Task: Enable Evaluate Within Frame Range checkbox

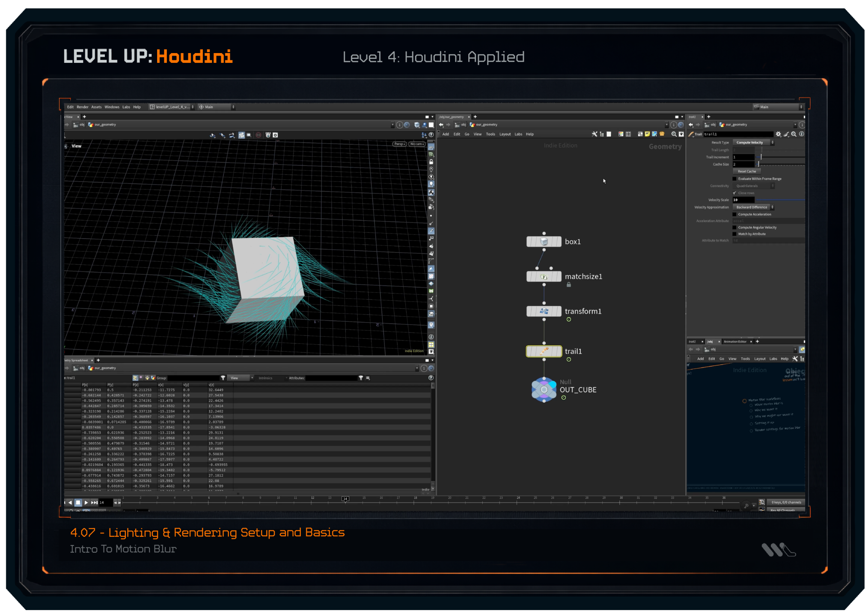Action: click(735, 179)
